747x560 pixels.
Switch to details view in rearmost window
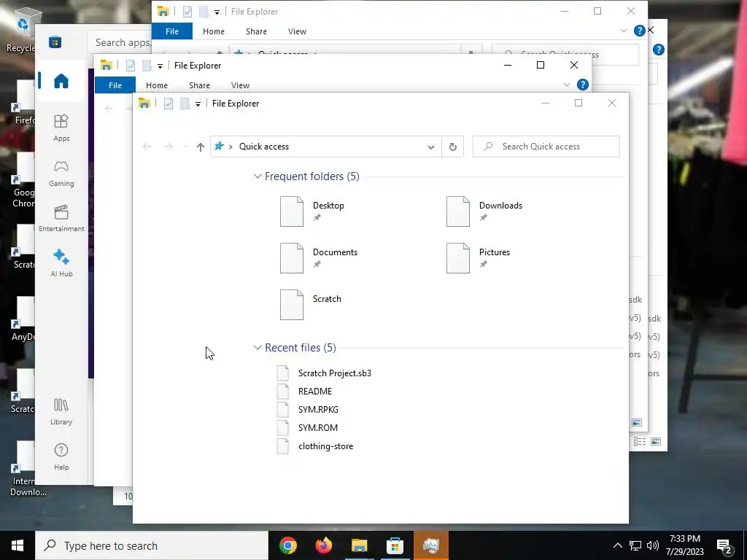tap(640, 441)
